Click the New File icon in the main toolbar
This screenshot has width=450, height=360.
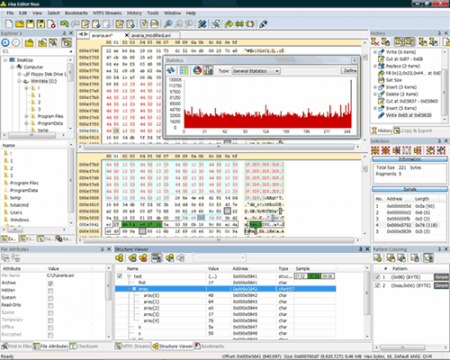pos(9,24)
